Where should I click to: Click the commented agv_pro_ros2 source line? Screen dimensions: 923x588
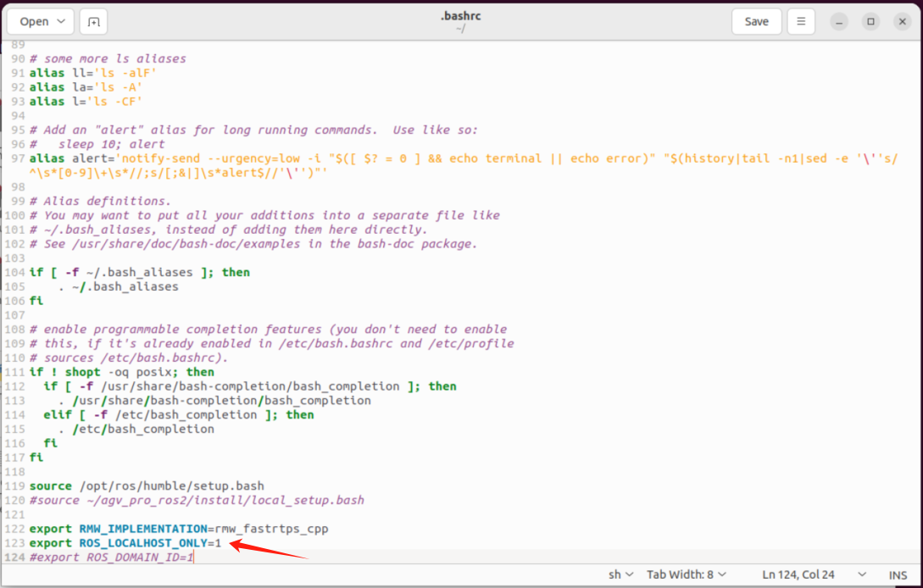point(197,500)
